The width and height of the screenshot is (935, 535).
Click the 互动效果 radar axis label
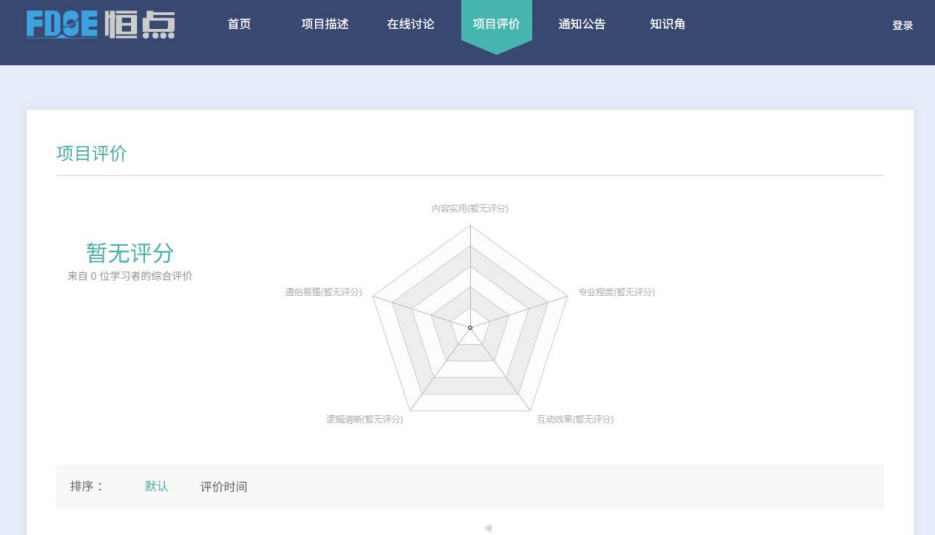(575, 419)
